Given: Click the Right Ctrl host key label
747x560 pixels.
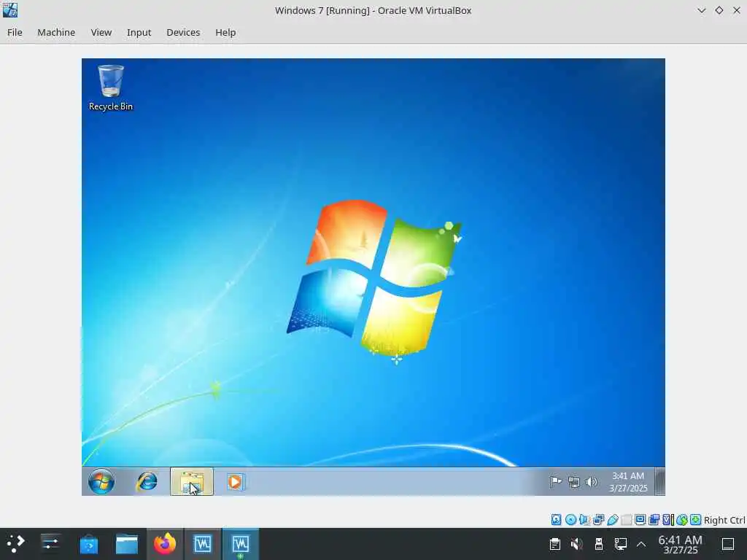Looking at the screenshot, I should [x=724, y=520].
